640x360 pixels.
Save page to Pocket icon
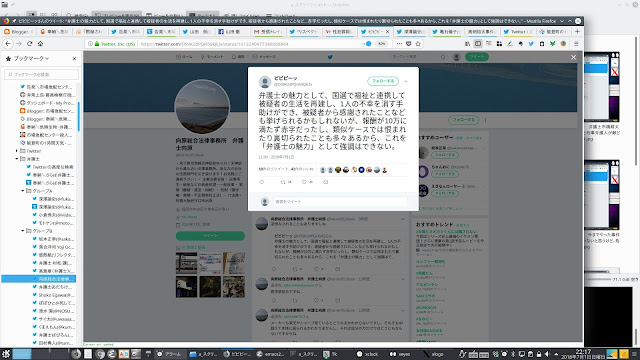pyautogui.click(x=409, y=44)
